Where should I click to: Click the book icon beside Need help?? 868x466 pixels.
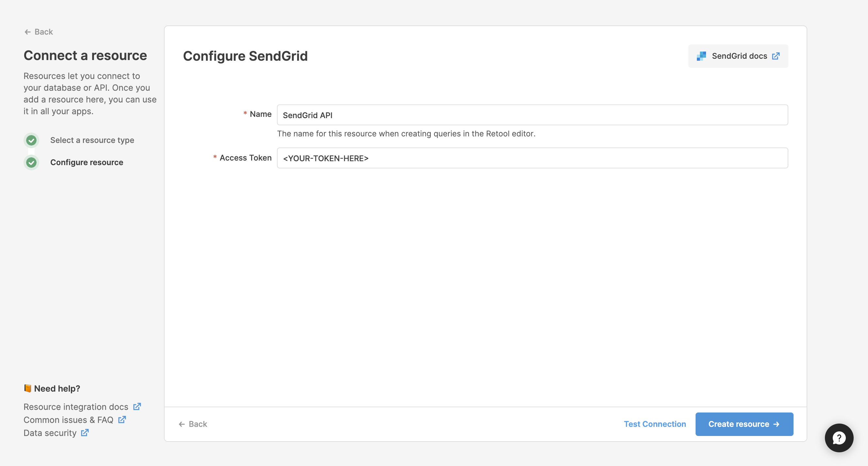[x=28, y=388]
